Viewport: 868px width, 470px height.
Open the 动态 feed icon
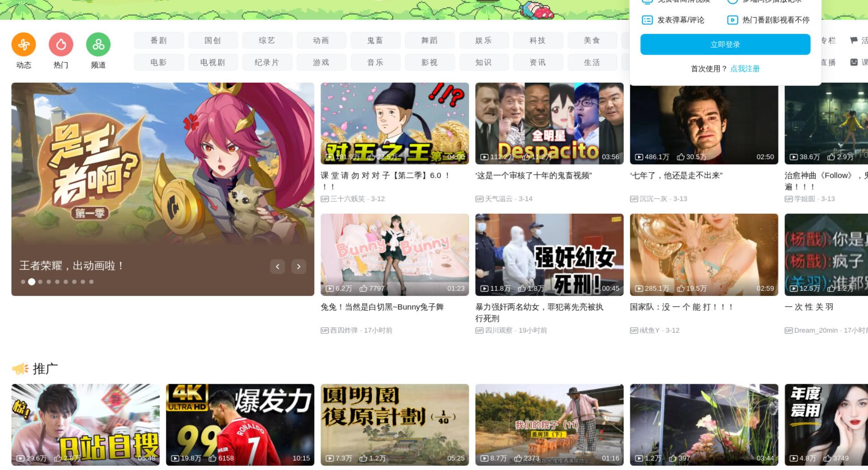tap(24, 44)
